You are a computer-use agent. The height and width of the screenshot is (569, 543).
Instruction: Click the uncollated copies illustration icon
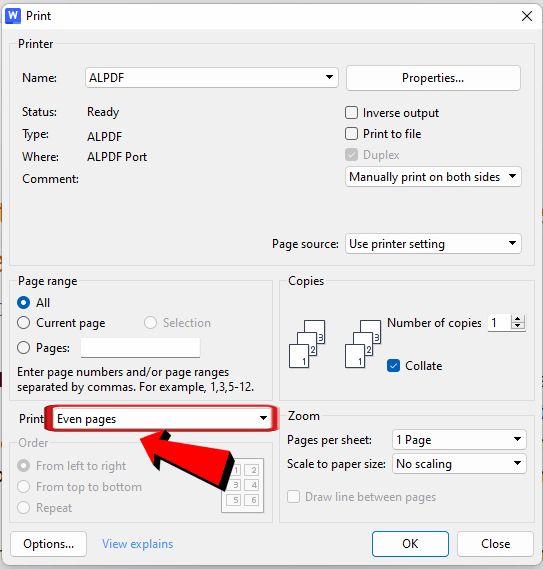pyautogui.click(x=307, y=344)
